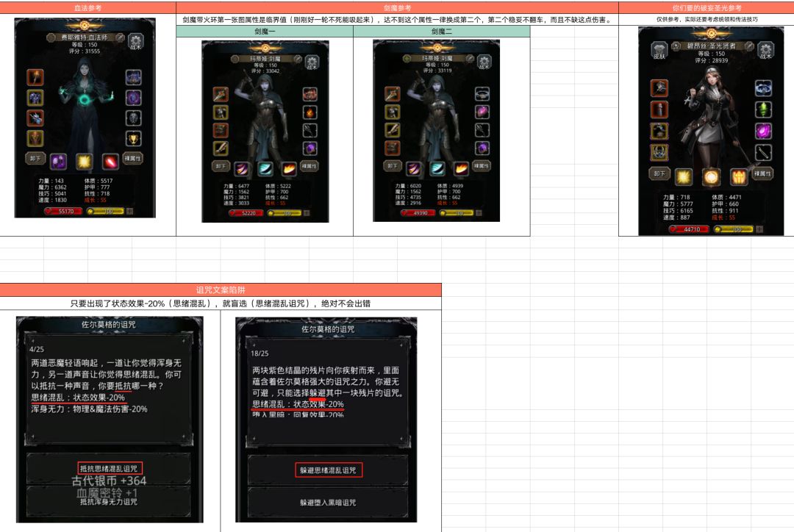Click the plus button beside 圣光贤者 energy bar
Screen dimensions: 794x532
(759, 229)
